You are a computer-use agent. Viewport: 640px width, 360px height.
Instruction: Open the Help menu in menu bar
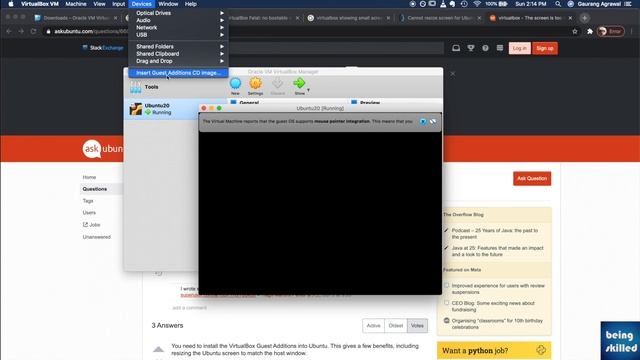coord(191,4)
